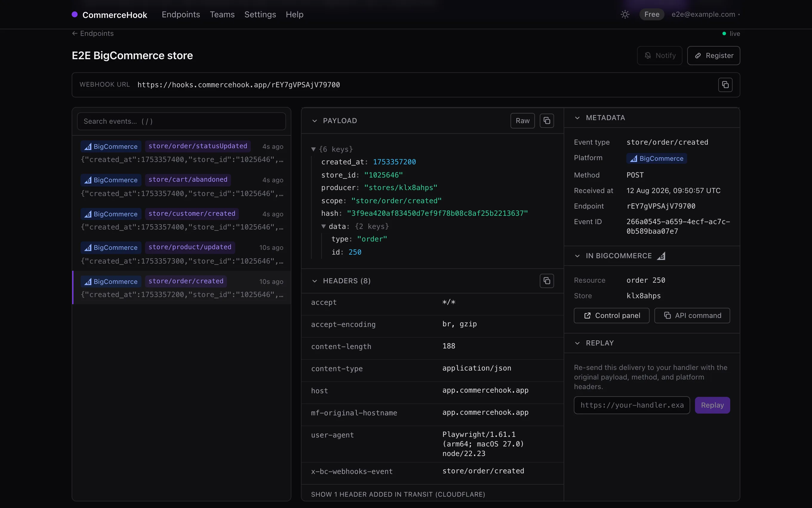The image size is (812, 508).
Task: Click the created_at value 1753357200
Action: tap(394, 162)
